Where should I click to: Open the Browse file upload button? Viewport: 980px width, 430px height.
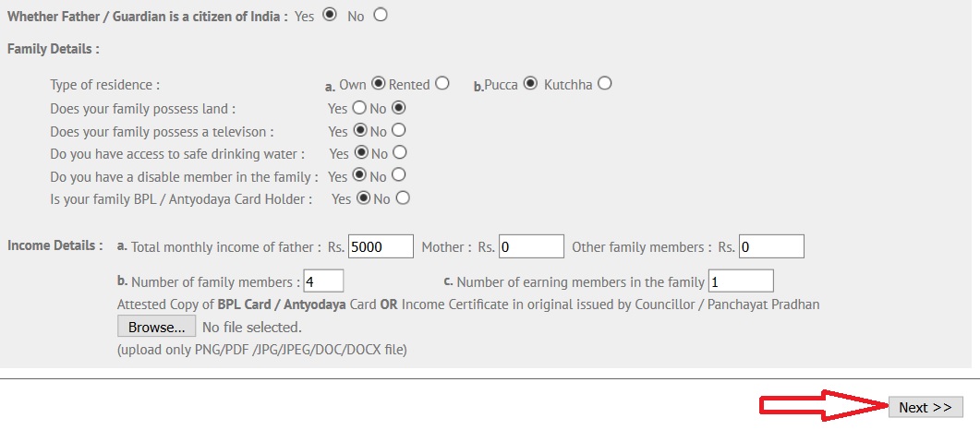coord(156,327)
